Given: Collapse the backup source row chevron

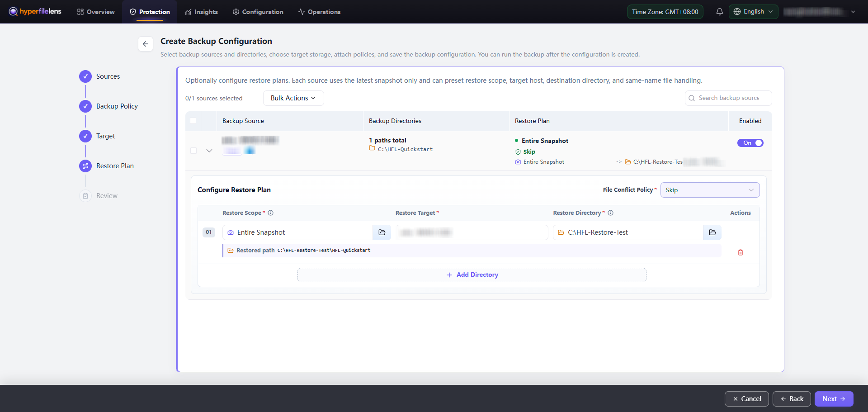Looking at the screenshot, I should click(209, 151).
